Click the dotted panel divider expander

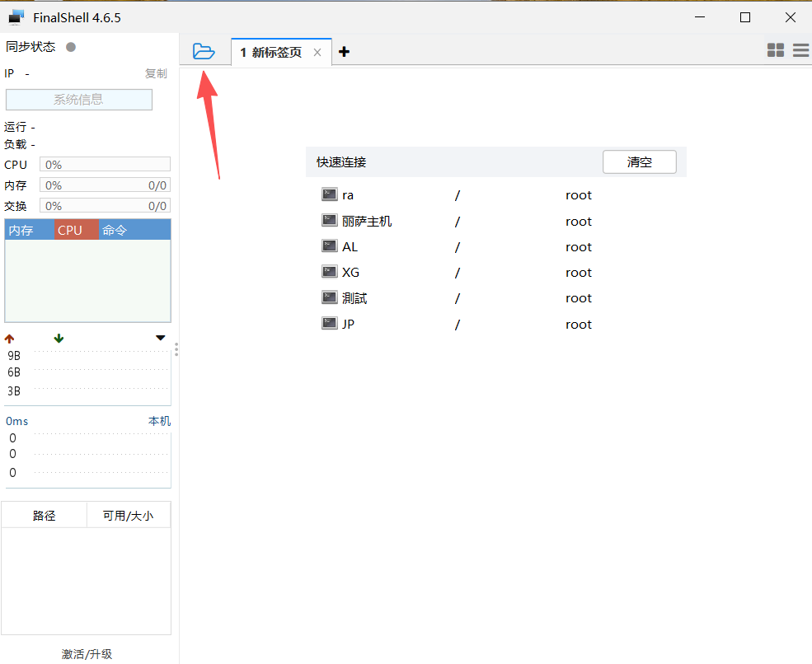pyautogui.click(x=176, y=349)
